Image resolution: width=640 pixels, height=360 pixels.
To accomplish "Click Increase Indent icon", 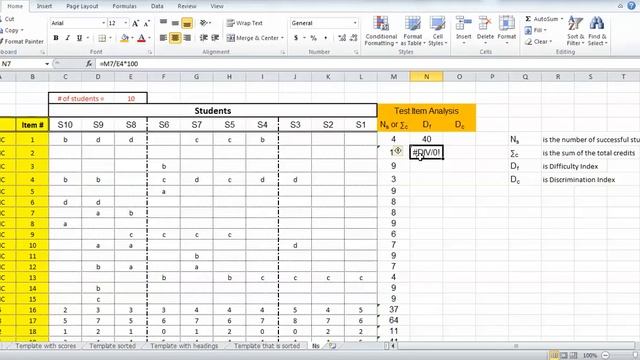I will pos(215,38).
